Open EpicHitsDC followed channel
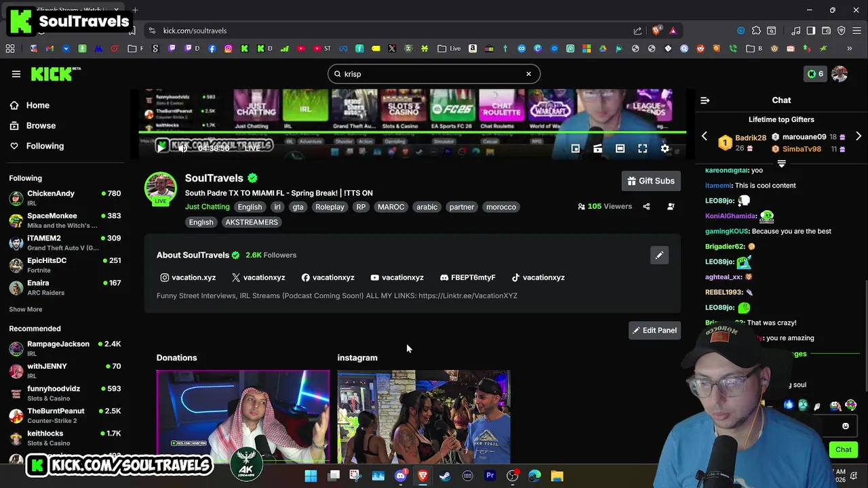Screen dimensions: 868x488 click(x=64, y=265)
